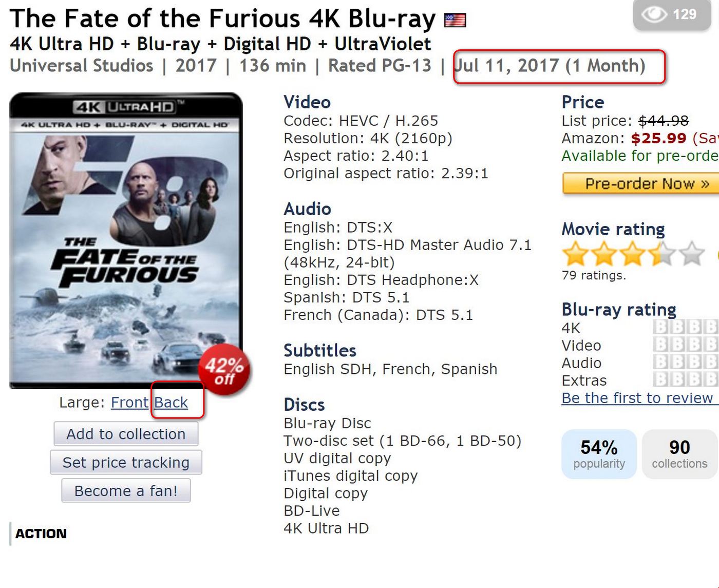The height and width of the screenshot is (588, 719).
Task: Click the red 42% off badge
Action: point(224,371)
